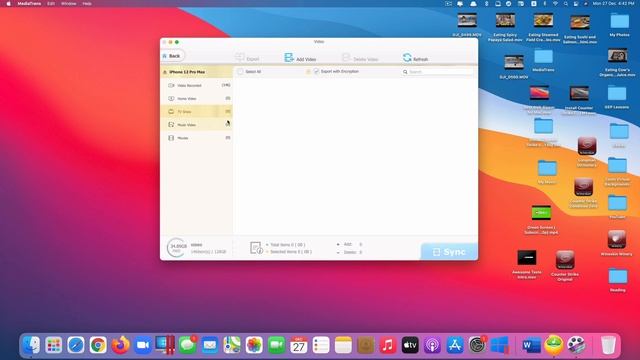Open Maps from the Dock
Image resolution: width=640 pixels, height=360 pixels.
tap(232, 345)
